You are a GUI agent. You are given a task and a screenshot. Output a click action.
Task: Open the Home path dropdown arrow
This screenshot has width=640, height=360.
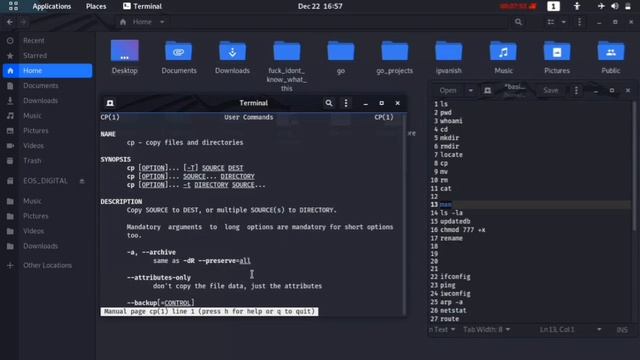[162, 22]
